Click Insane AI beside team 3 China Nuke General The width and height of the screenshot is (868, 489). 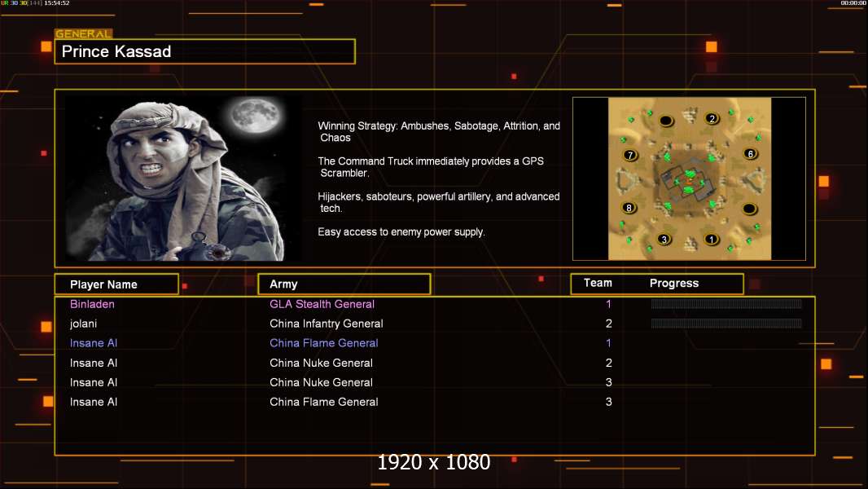point(94,383)
